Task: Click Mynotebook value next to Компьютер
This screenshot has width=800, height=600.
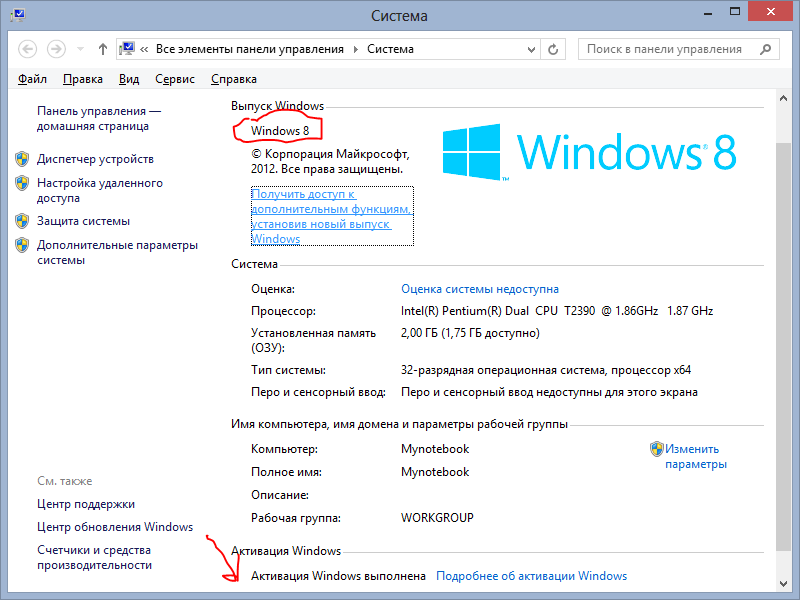Action: 435,449
